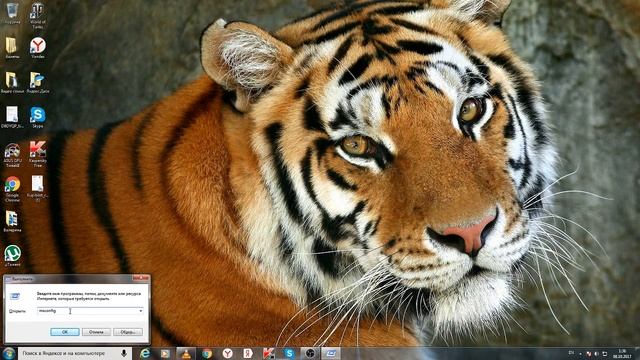Open the Yandex browser desktop shortcut
Screen dimensions: 640x360
38,48
